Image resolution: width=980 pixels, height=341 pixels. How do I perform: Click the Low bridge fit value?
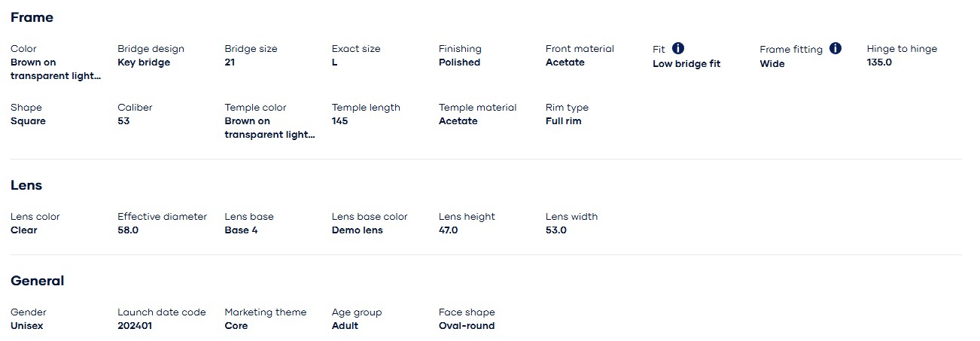tap(686, 64)
